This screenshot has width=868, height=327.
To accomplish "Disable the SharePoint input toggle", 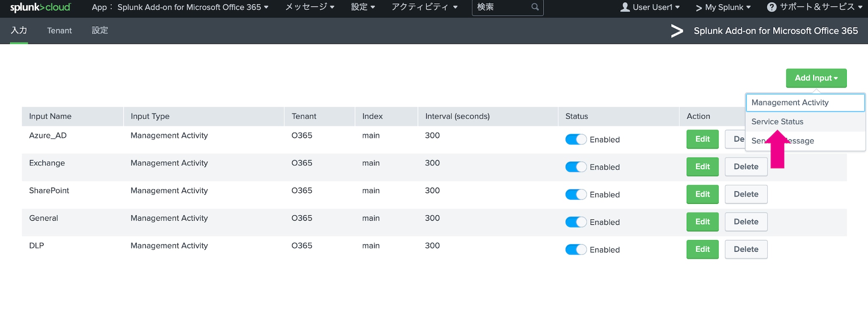I will coord(576,194).
